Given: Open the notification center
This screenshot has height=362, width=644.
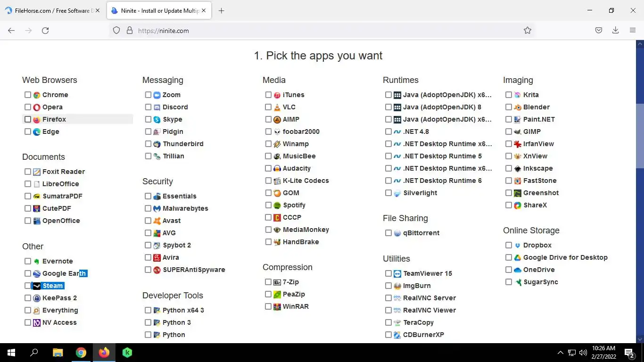Looking at the screenshot, I should [x=629, y=353].
